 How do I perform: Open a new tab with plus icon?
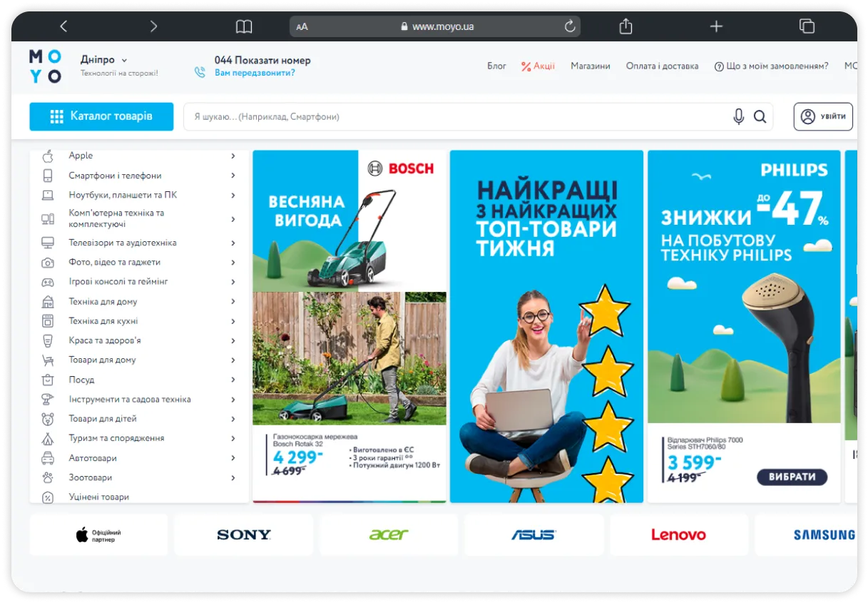pos(716,26)
